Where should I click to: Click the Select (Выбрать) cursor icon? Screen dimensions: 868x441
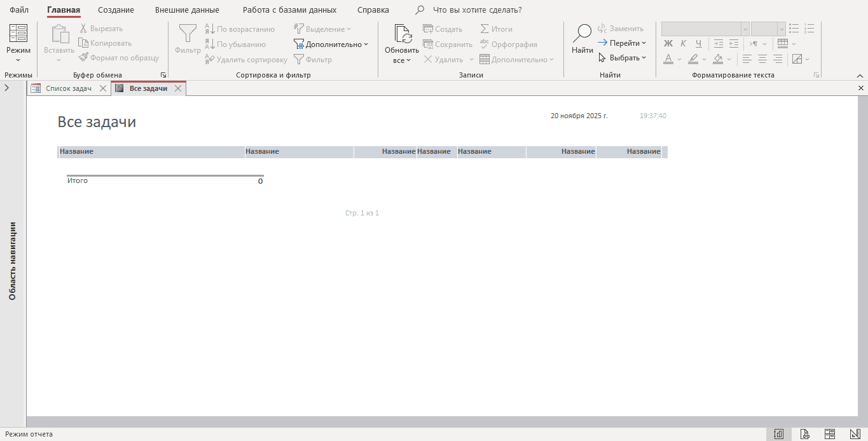pos(603,58)
